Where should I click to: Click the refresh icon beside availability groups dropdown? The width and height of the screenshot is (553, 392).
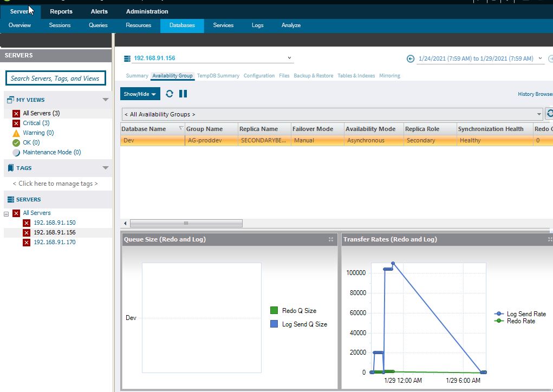click(549, 114)
